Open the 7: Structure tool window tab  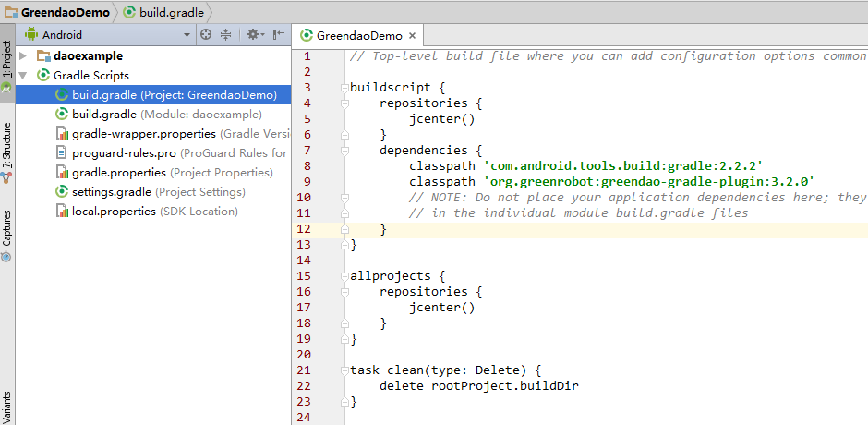tap(7, 152)
